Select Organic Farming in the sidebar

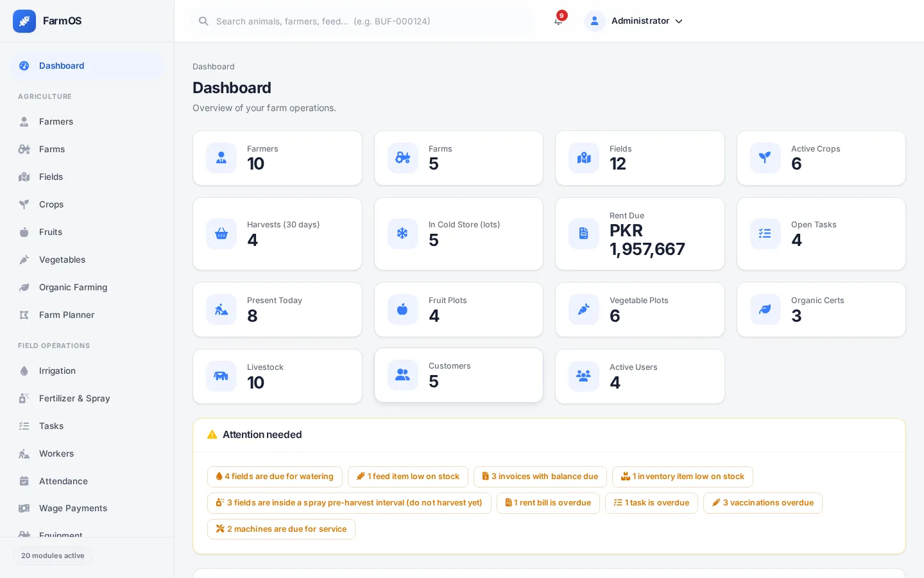[x=87, y=288]
